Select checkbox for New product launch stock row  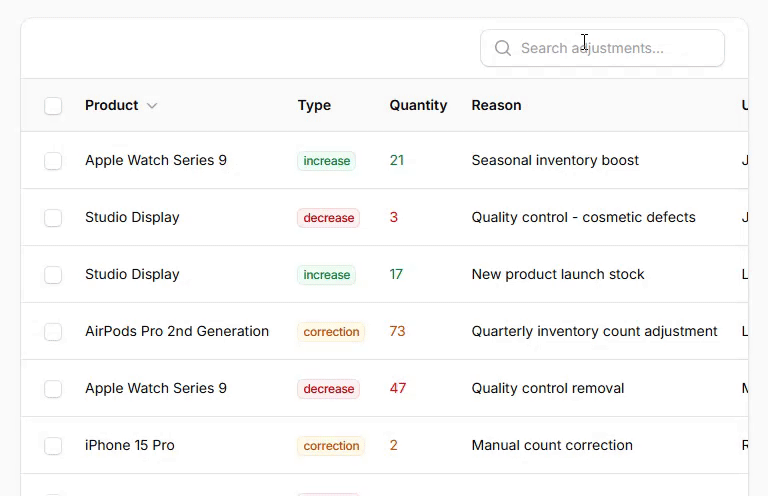pyautogui.click(x=53, y=275)
